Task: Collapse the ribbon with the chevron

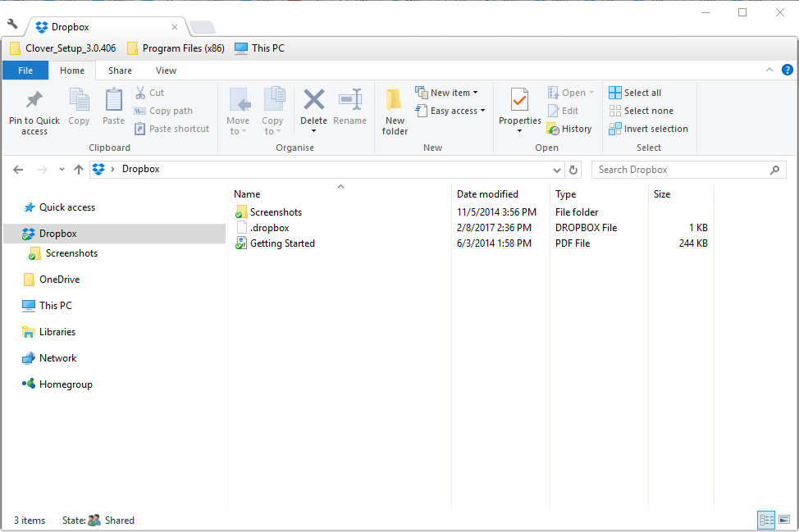Action: pos(769,70)
